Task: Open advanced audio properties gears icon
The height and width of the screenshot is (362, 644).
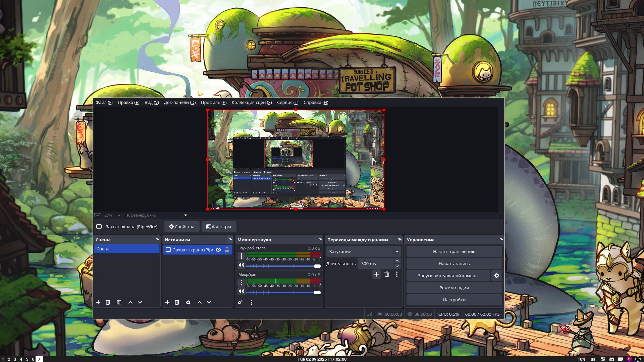Action: (x=240, y=302)
